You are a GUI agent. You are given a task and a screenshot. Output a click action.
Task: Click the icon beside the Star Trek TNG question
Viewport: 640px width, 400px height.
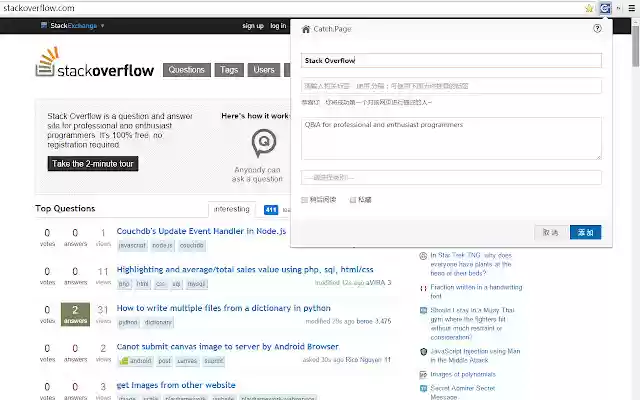(x=423, y=256)
